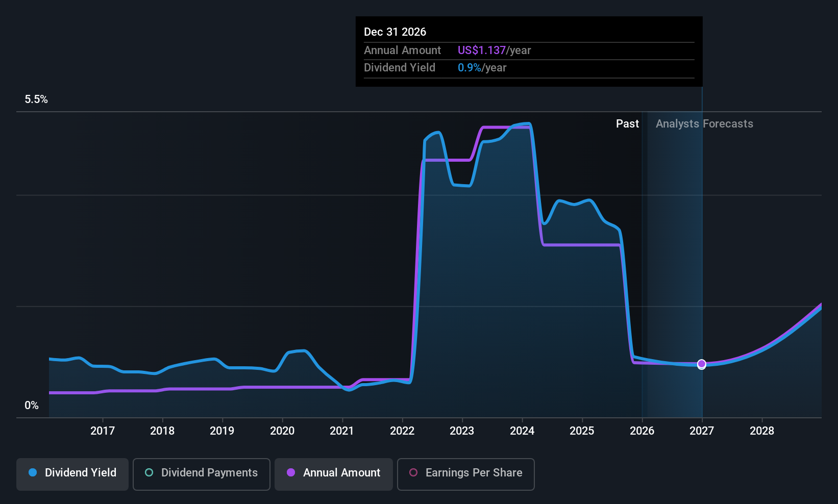Viewport: 838px width, 504px height.
Task: Click the 2017 x-axis year label
Action: 103,431
